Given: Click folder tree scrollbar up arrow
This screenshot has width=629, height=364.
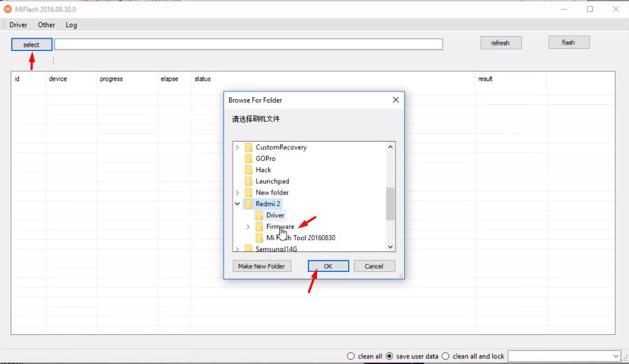Looking at the screenshot, I should coord(390,147).
